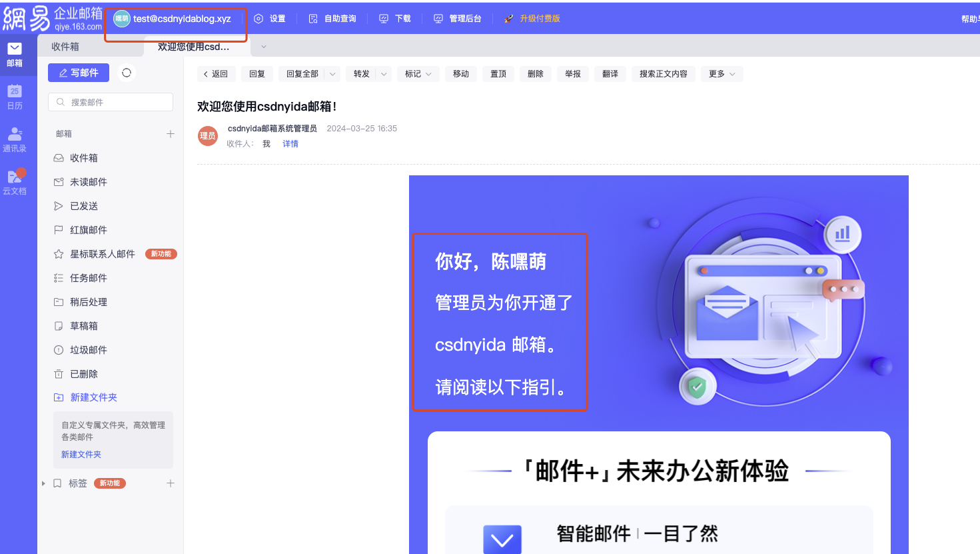The width and height of the screenshot is (980, 554).
Task: Click the 红旗邮件 flag icon
Action: click(x=59, y=230)
